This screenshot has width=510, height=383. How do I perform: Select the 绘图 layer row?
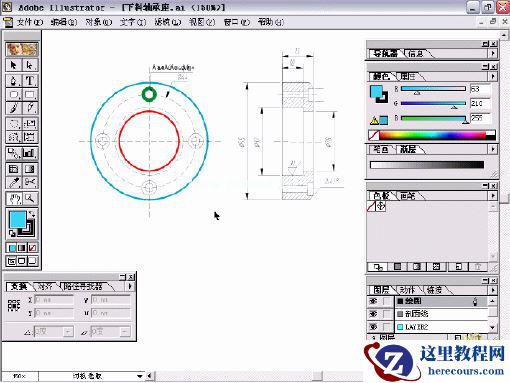click(x=442, y=301)
